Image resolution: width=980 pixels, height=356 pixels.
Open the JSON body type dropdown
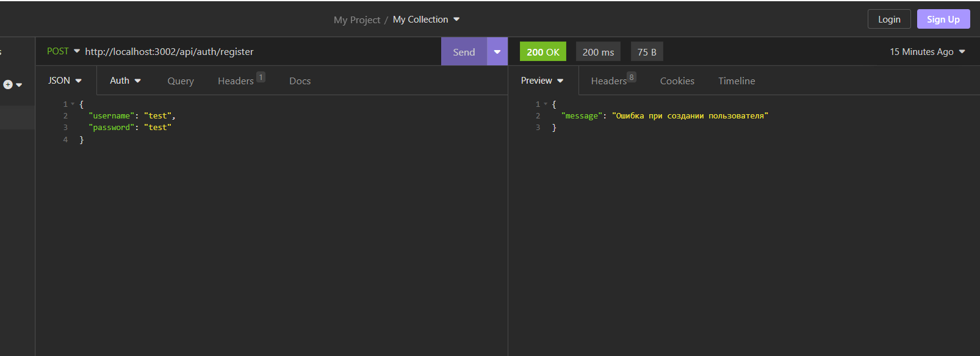[x=65, y=81]
